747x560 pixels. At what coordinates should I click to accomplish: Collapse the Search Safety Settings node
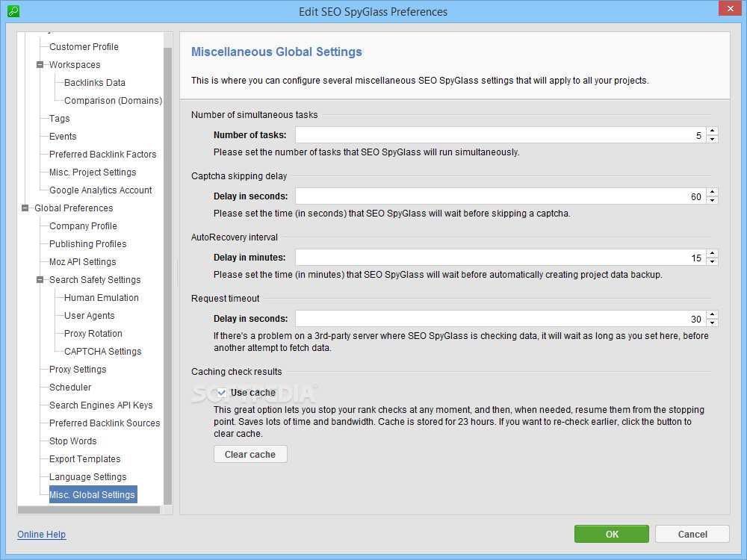coord(40,280)
